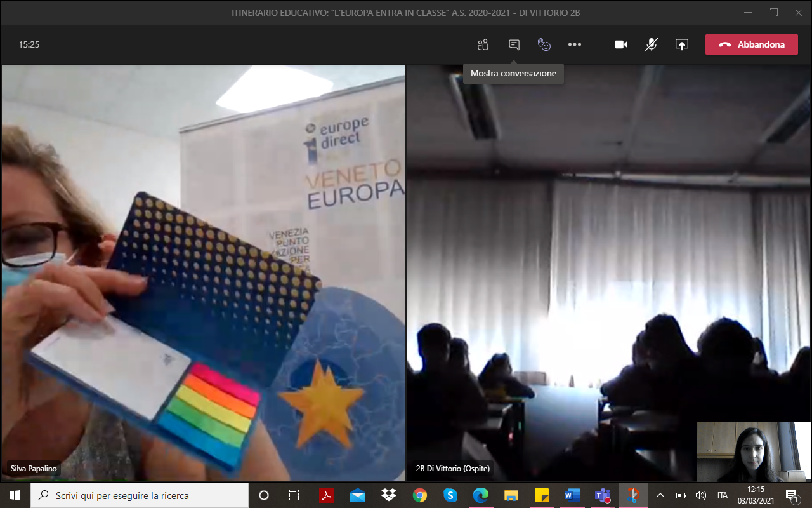The image size is (812, 508).
Task: Open the raise hand reactions menu
Action: coord(544,44)
